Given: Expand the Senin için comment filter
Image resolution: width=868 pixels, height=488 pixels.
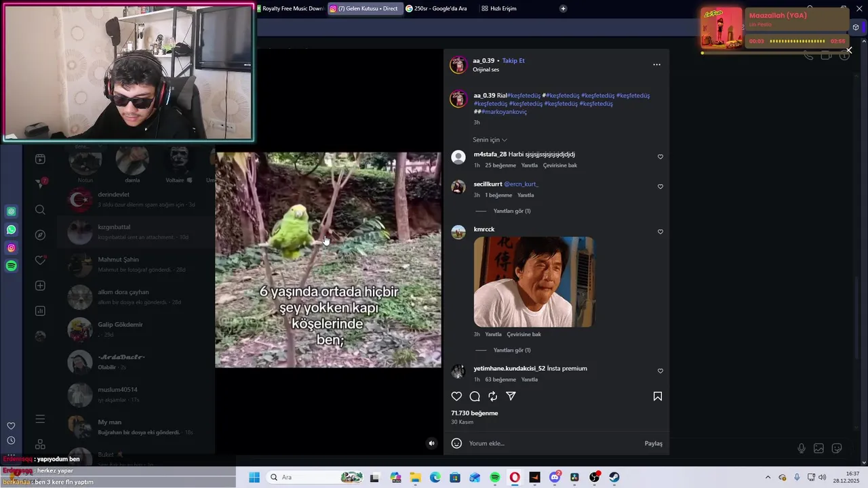Looking at the screenshot, I should pyautogui.click(x=490, y=140).
